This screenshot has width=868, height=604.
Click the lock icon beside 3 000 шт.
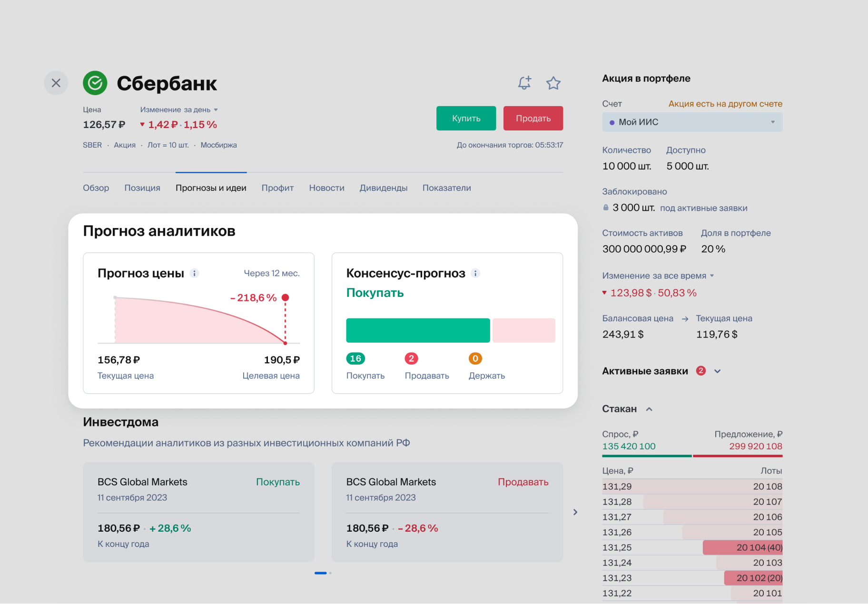(606, 208)
